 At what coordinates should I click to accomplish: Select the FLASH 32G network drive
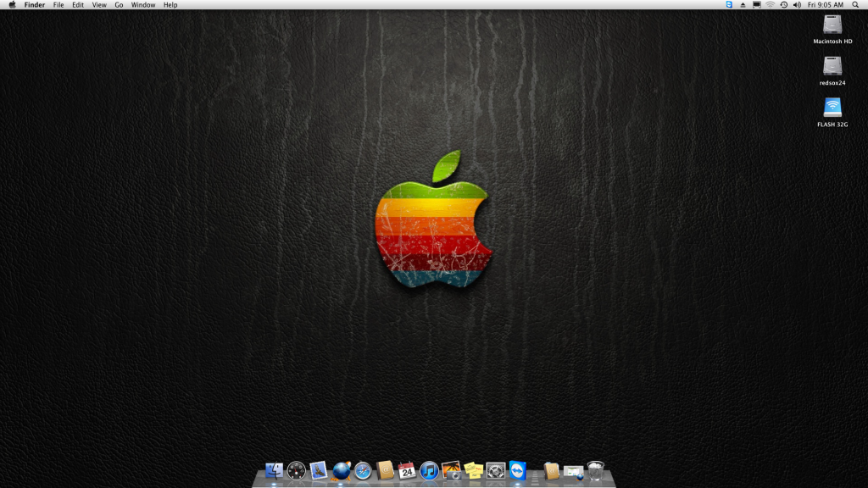click(x=832, y=108)
